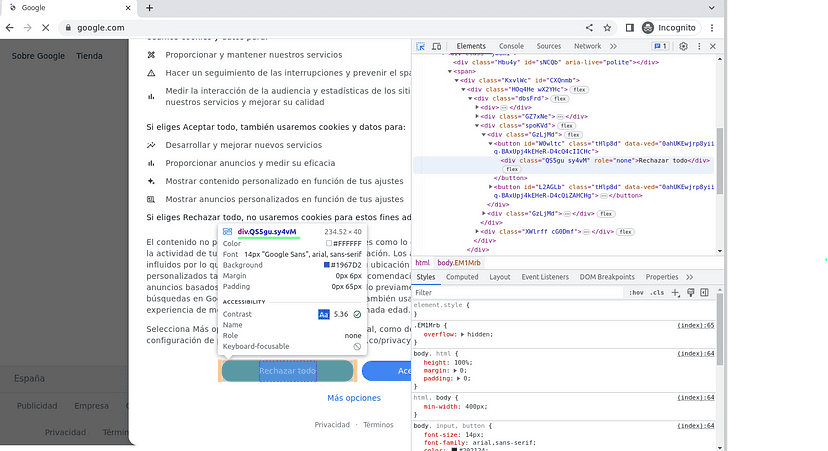The image size is (828, 451).
Task: Activate the inspect element picker tool
Action: coord(421,46)
